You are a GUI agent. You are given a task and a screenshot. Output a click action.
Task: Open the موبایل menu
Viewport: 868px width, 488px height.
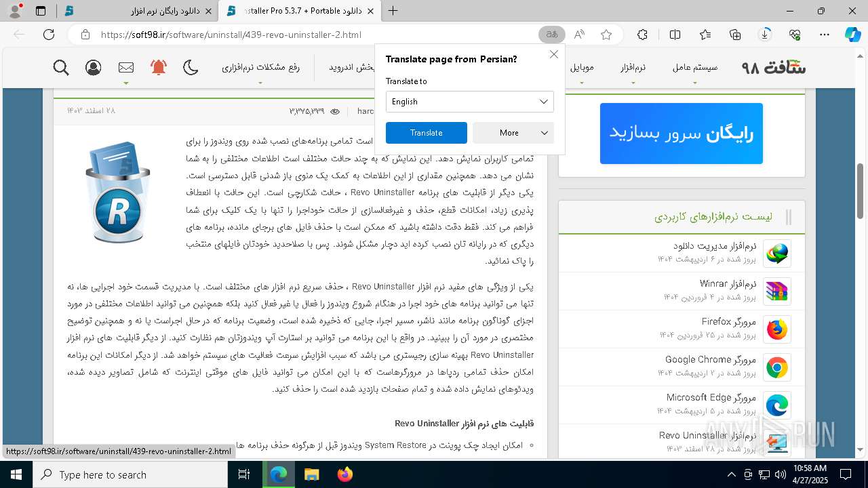(x=582, y=67)
